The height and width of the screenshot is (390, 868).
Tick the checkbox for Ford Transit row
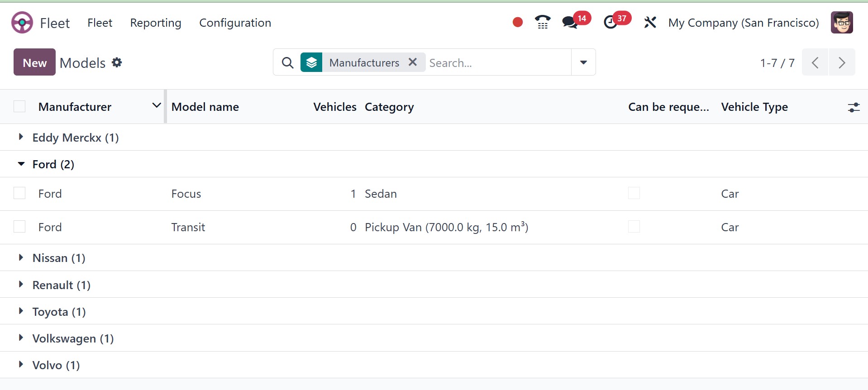click(19, 227)
